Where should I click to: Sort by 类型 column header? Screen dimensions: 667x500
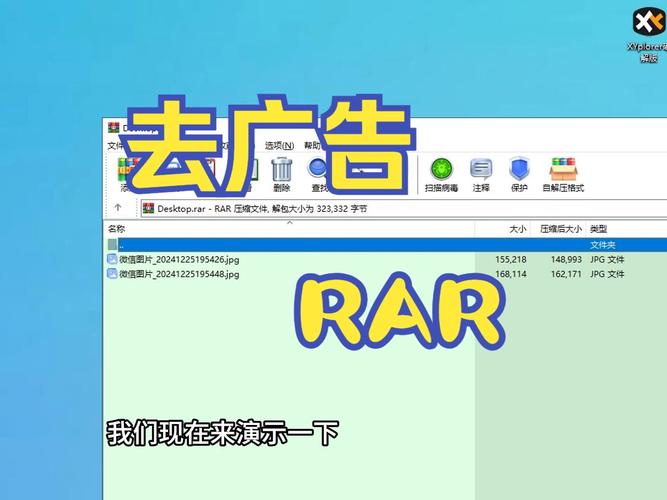(x=598, y=229)
